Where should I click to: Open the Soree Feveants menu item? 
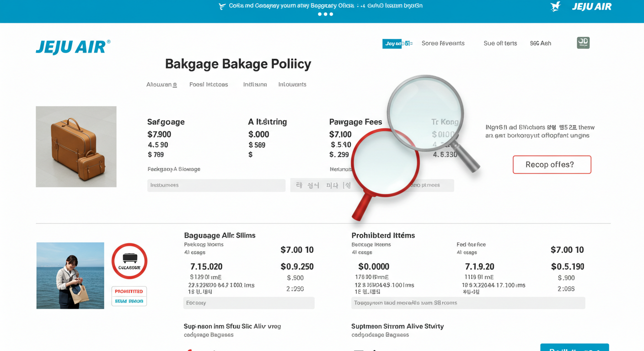coord(443,43)
